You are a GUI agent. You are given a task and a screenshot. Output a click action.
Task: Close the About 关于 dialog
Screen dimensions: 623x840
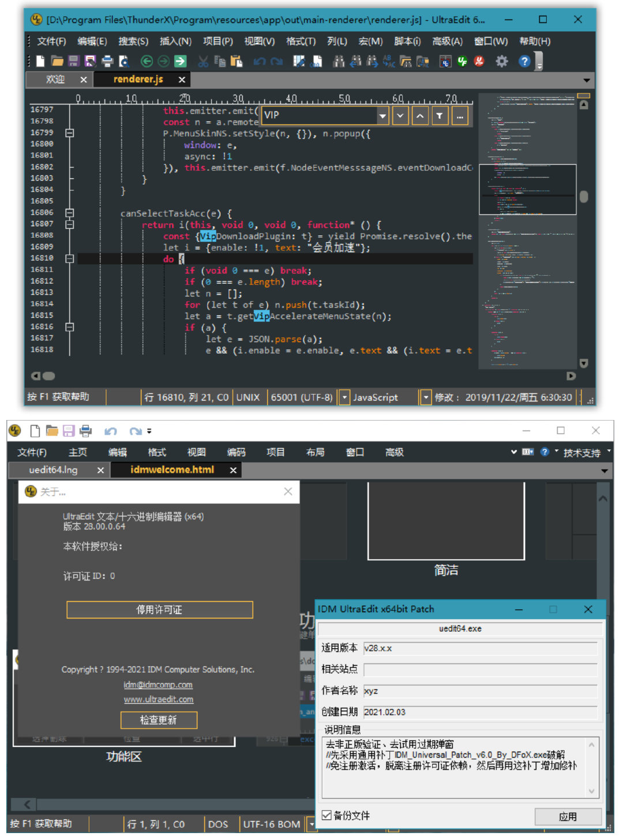288,492
